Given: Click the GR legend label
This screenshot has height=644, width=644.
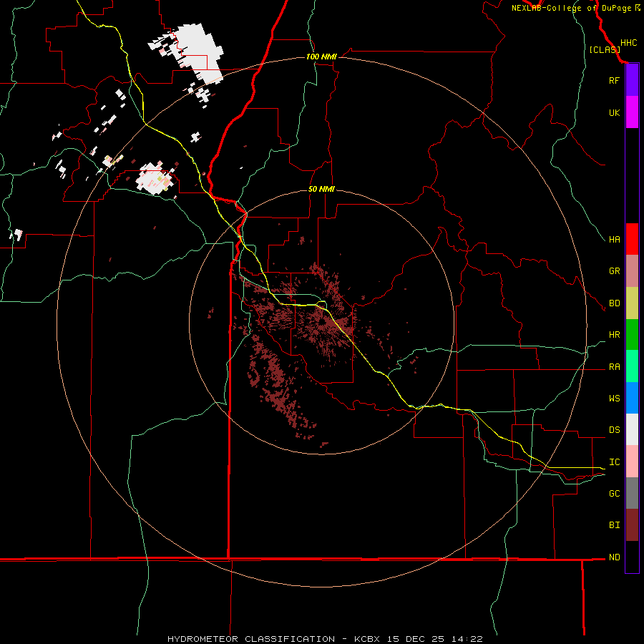Looking at the screenshot, I should 614,271.
